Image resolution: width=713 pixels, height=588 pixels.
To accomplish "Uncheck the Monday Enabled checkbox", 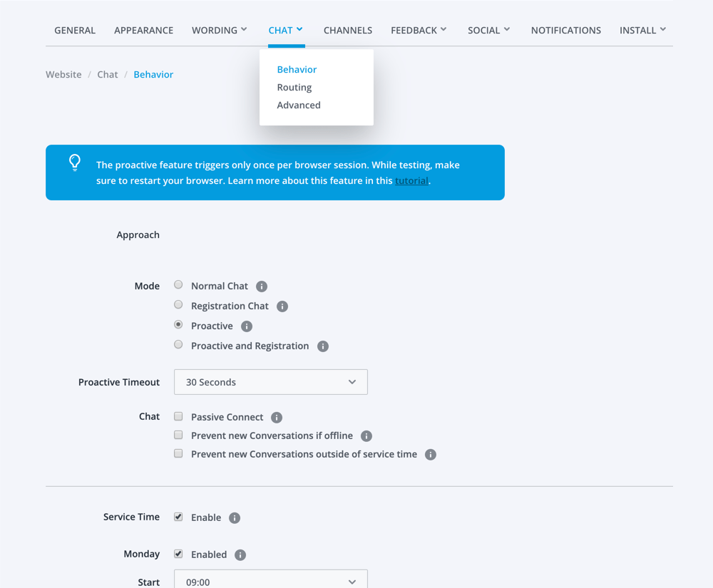I will pyautogui.click(x=178, y=554).
